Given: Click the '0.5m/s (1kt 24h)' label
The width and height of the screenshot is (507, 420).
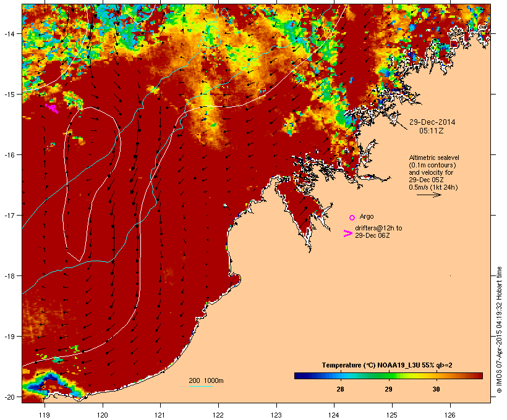Looking at the screenshot, I should coord(433,187).
